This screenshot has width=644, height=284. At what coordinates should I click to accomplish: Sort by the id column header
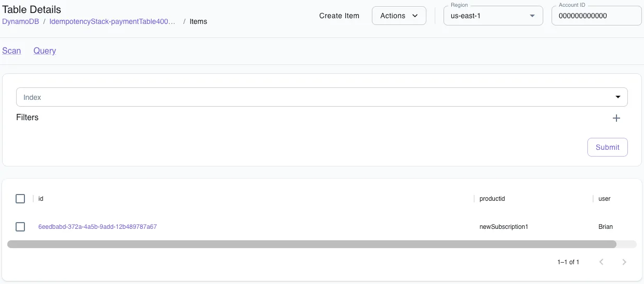click(x=41, y=199)
